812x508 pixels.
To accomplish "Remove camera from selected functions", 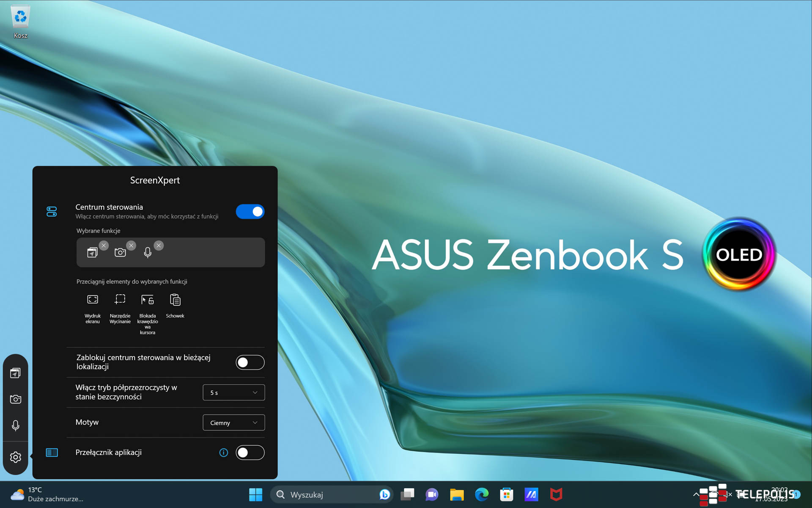I will [131, 246].
